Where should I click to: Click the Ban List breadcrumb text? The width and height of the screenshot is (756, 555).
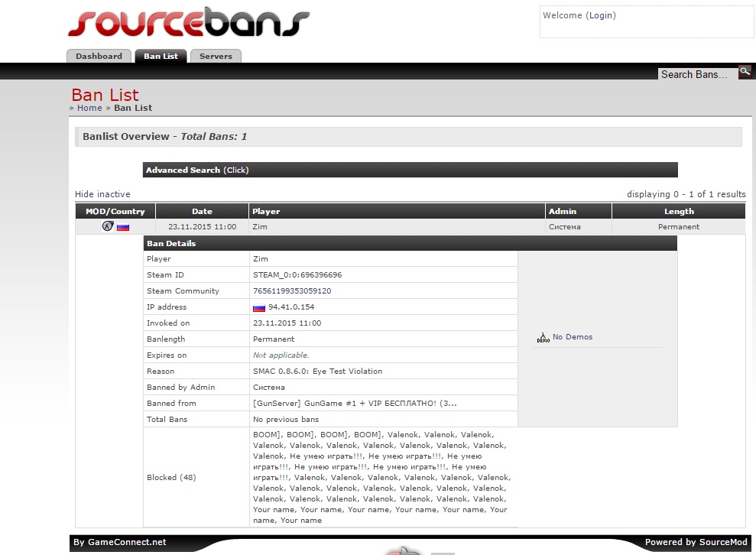coord(133,108)
